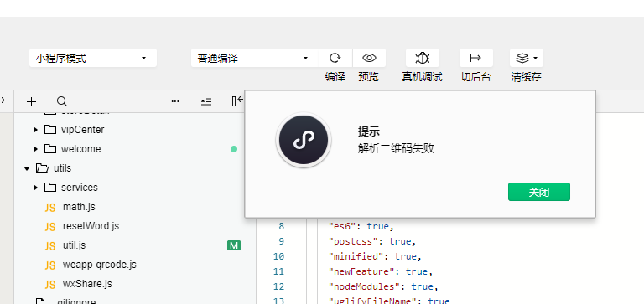The height and width of the screenshot is (304, 644).
Task: Click the 预览 label
Action: point(369,77)
